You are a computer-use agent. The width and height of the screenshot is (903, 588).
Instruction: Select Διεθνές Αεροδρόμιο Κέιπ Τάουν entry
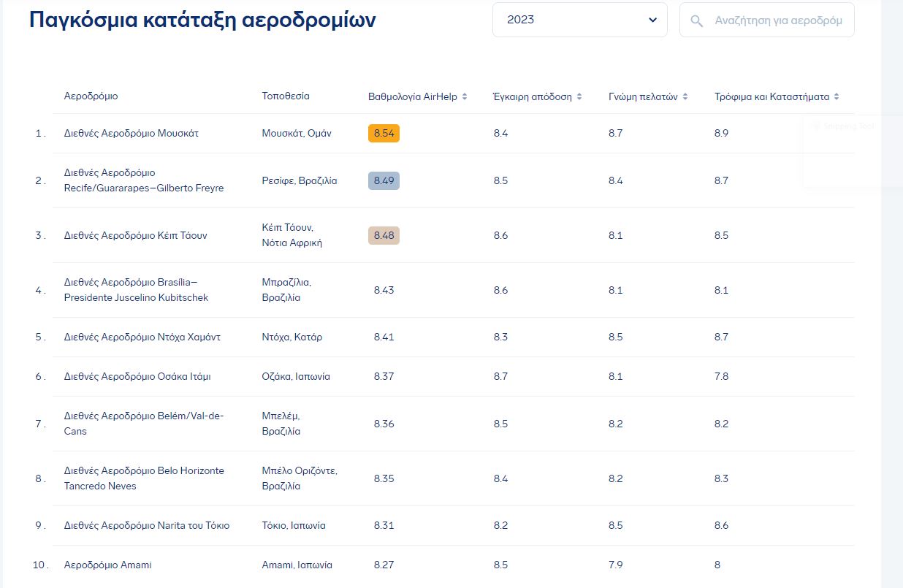coord(136,235)
